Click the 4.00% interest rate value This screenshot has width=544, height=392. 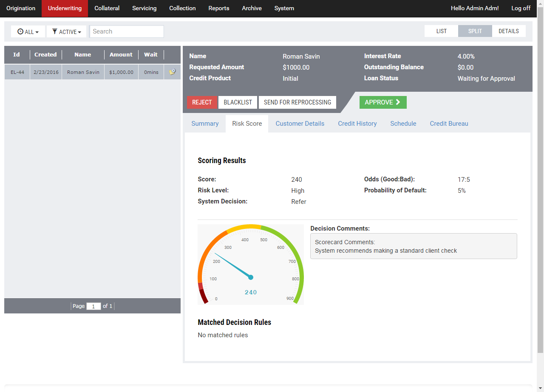[x=466, y=56]
